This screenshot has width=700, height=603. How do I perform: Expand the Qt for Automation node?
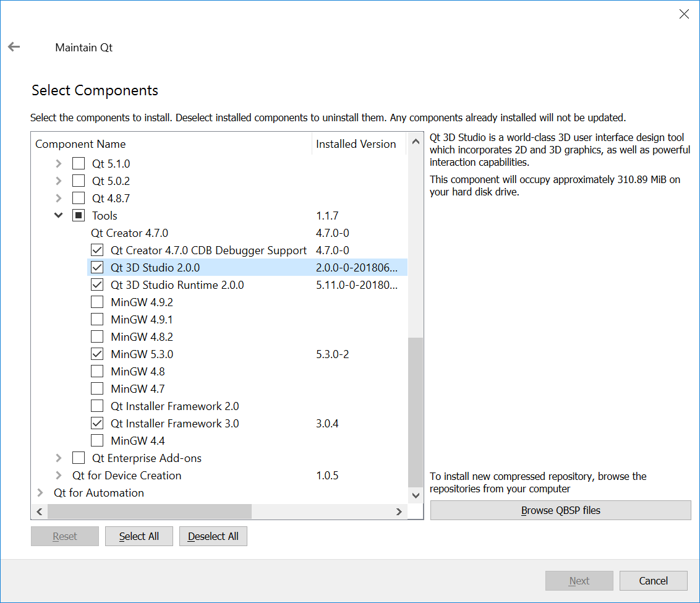click(x=40, y=493)
